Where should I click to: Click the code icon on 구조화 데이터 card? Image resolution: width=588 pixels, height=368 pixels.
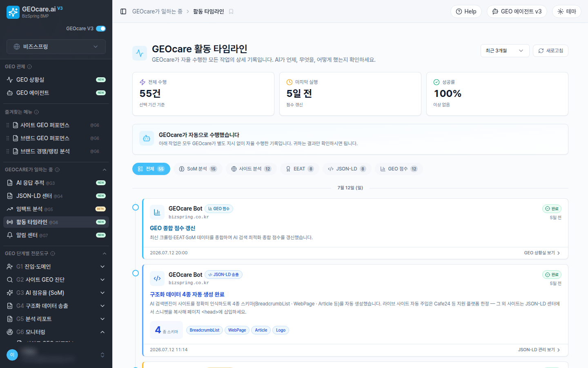pyautogui.click(x=157, y=278)
